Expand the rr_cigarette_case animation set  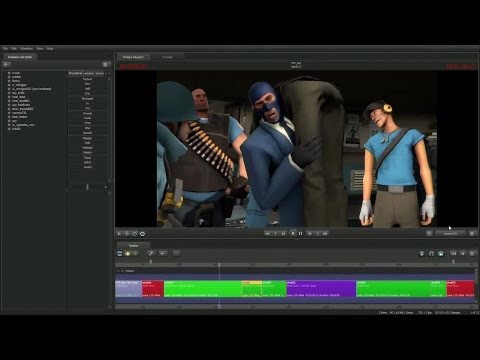[x=9, y=125]
